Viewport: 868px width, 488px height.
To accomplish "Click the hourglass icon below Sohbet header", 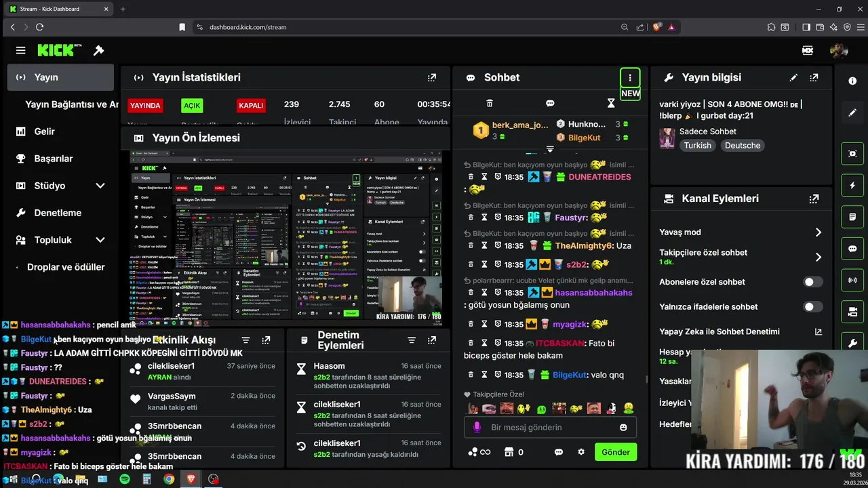I will (611, 103).
